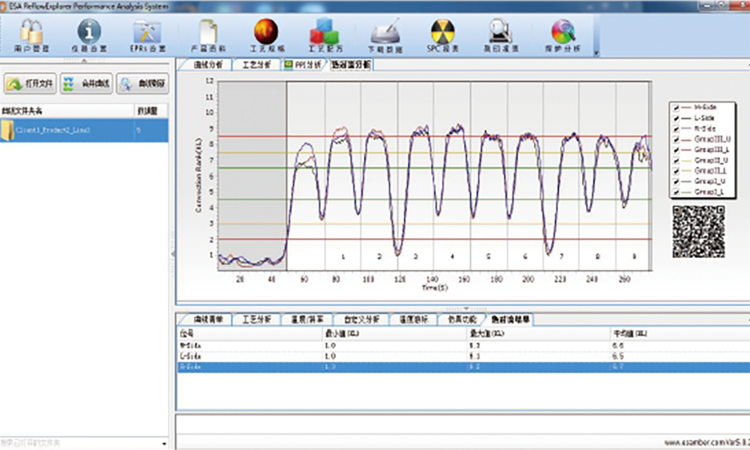Switch to the PPI analysis tab
Screen dimensions: 750x450
(303, 66)
